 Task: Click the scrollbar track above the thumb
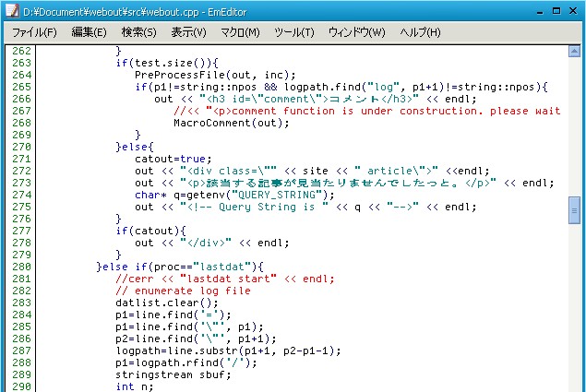tap(574, 120)
